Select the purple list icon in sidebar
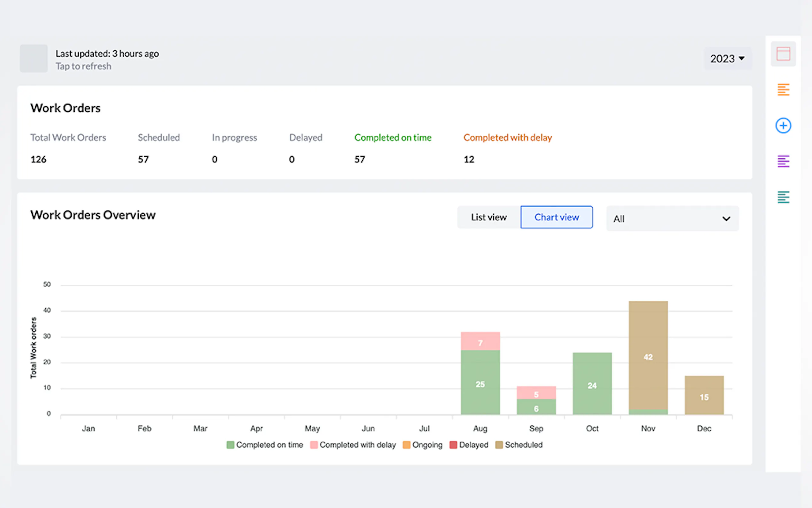812x508 pixels. [783, 162]
